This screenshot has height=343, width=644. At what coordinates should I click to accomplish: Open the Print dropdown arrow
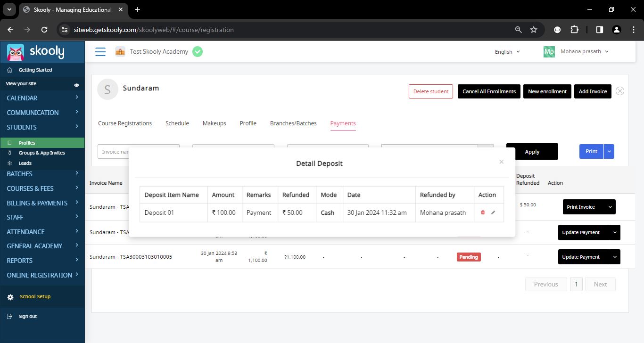(609, 151)
